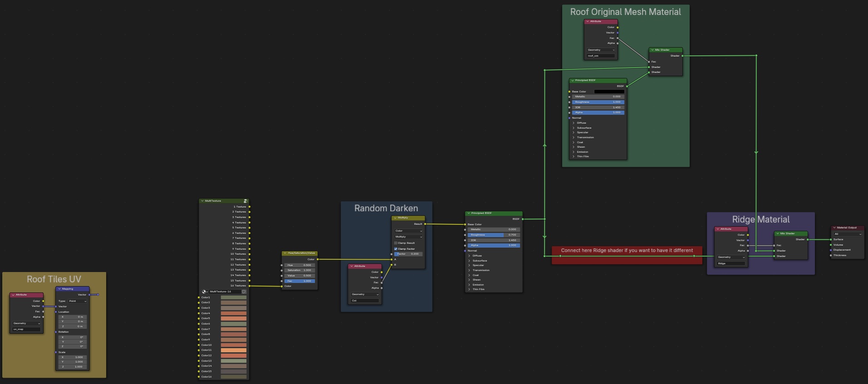Click the Mapping node Vector output socket
Viewport: 868px width, 384px height.
point(89,295)
